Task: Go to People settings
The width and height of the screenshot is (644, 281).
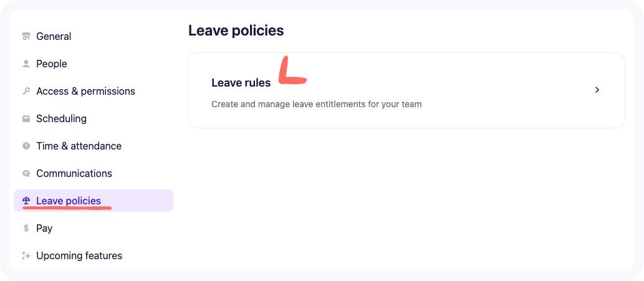Action: click(52, 64)
